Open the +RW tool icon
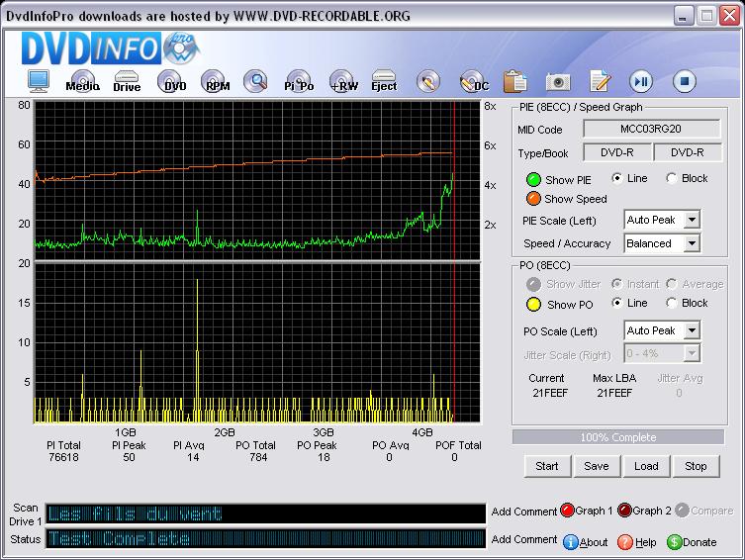745x560 pixels. click(x=343, y=81)
